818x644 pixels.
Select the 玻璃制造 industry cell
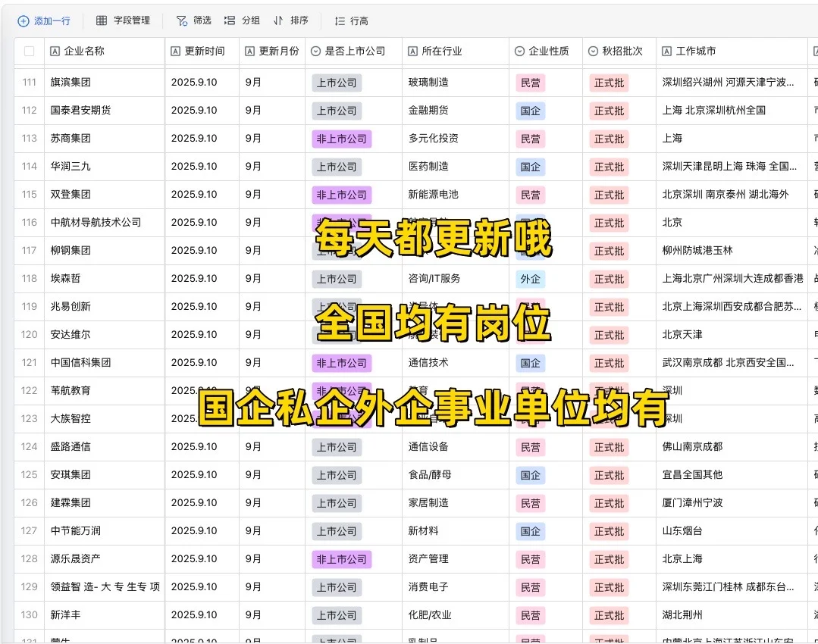click(x=456, y=83)
